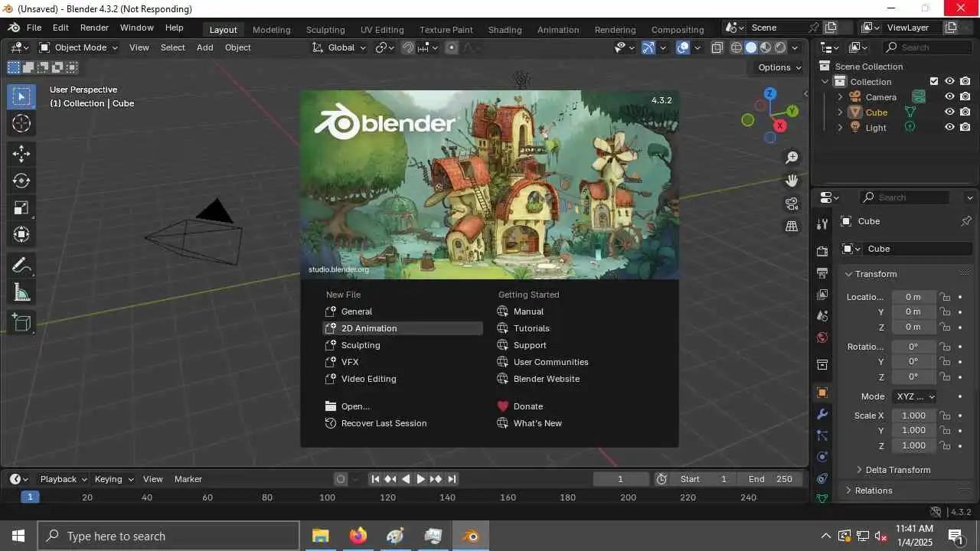This screenshot has height=551, width=980.
Task: Open the Global transform orientation dropdown
Action: [340, 47]
